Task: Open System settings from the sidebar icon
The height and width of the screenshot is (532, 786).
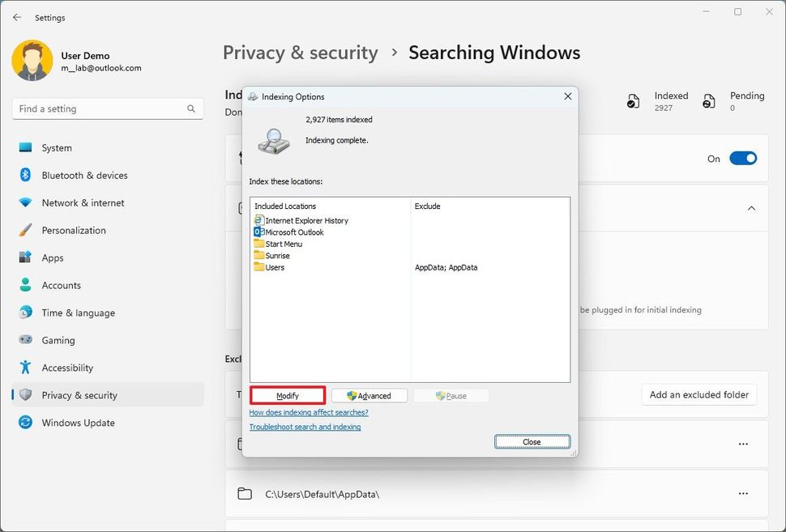Action: coord(27,147)
